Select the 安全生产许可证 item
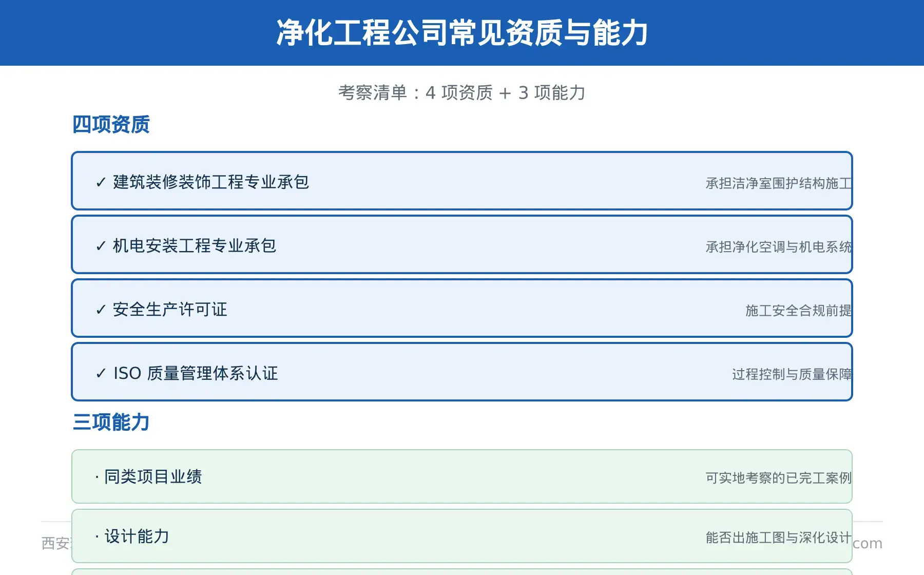The height and width of the screenshot is (575, 924). [x=462, y=308]
